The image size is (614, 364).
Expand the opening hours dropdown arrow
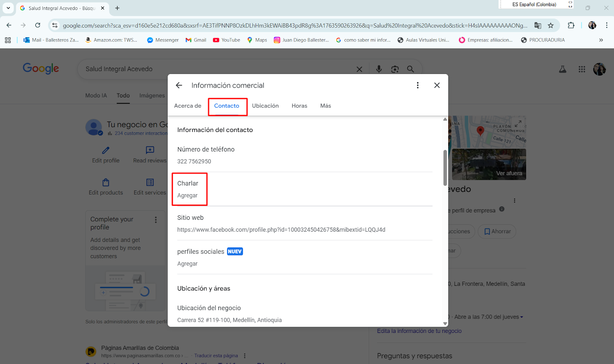522,317
